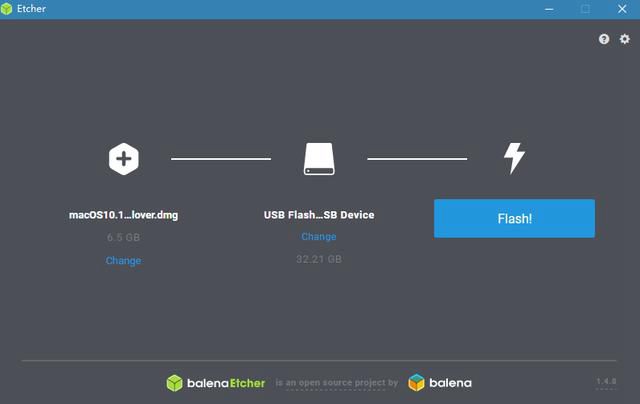640x404 pixels.
Task: Open help via the question mark icon
Action: coord(604,39)
